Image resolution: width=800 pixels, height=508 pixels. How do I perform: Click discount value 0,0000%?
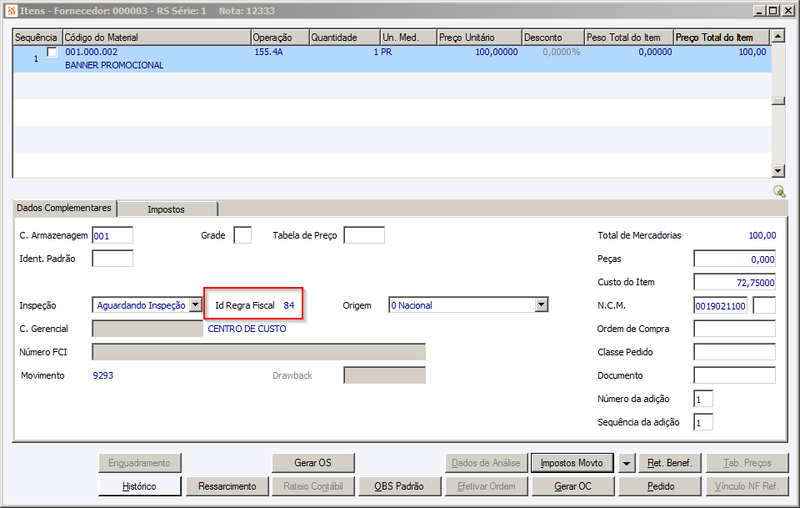561,52
